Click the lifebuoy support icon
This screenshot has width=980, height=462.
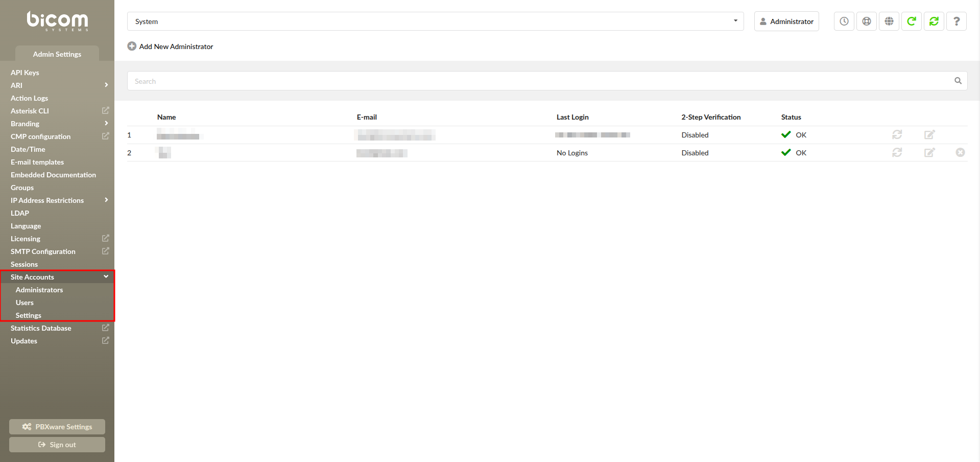click(867, 21)
